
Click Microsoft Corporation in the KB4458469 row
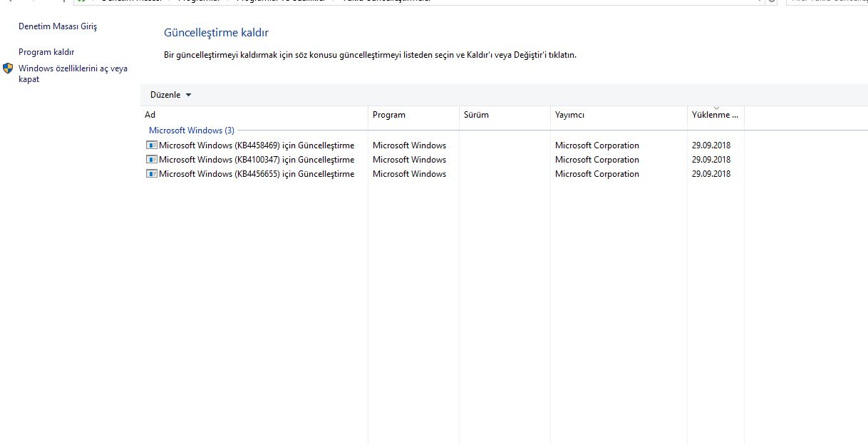coord(597,145)
